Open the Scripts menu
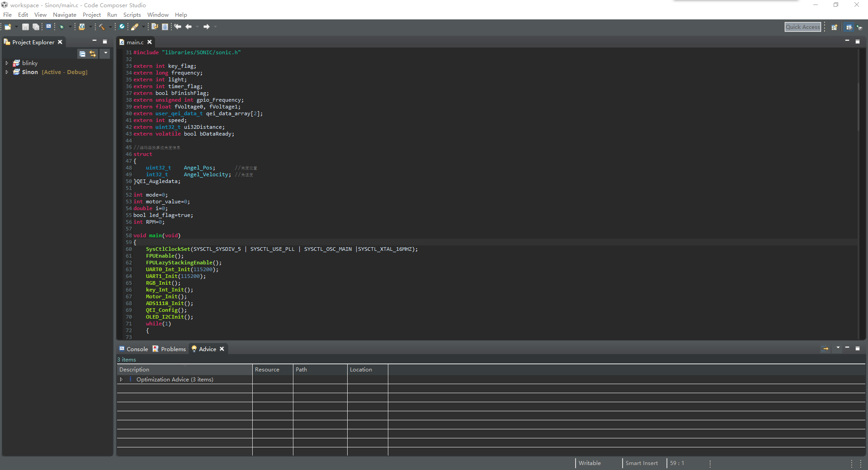 [132, 15]
